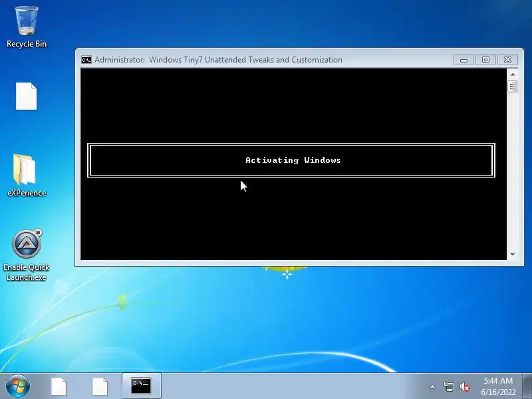The width and height of the screenshot is (532, 399).
Task: Open the Recycle Bin desktop icon
Action: click(27, 27)
